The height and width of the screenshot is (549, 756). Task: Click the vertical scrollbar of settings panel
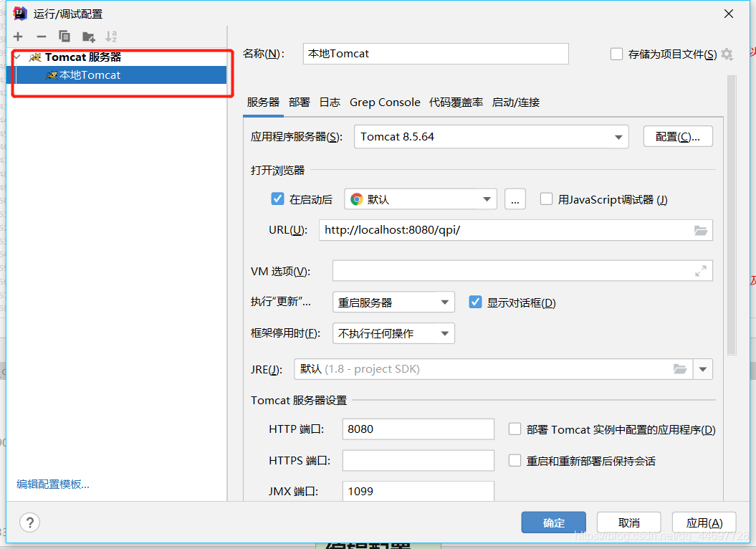[x=732, y=215]
